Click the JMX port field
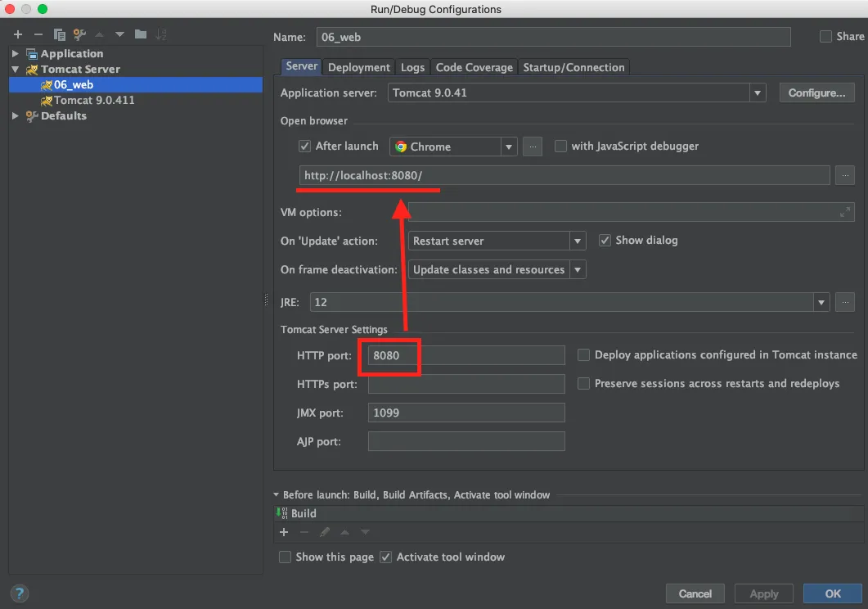The height and width of the screenshot is (609, 868). coord(466,413)
